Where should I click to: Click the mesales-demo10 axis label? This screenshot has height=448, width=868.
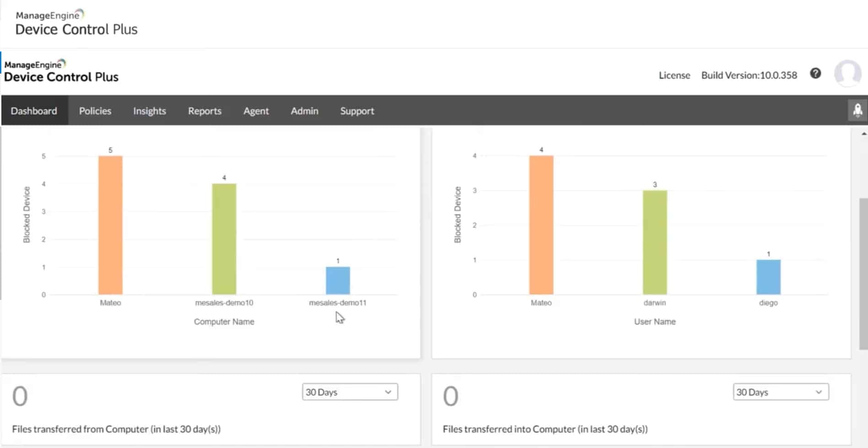(224, 303)
